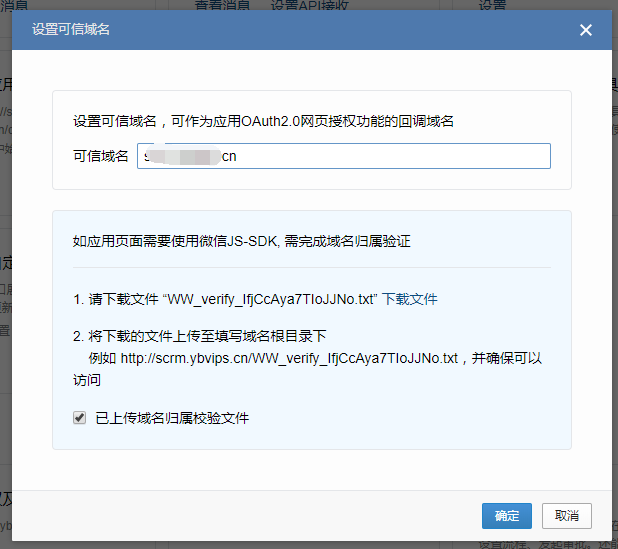The image size is (618, 549).
Task: Click the 微信JS-SDK notice heading
Action: point(242,241)
